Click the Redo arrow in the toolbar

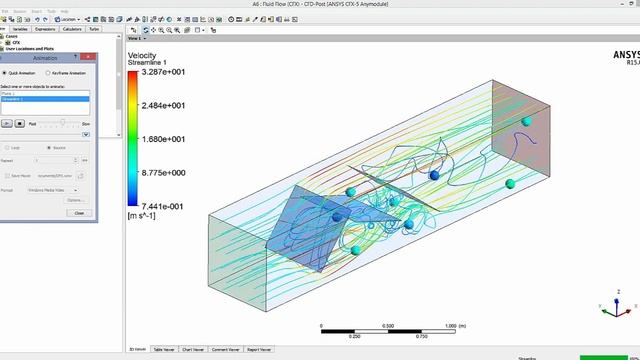tap(45, 19)
